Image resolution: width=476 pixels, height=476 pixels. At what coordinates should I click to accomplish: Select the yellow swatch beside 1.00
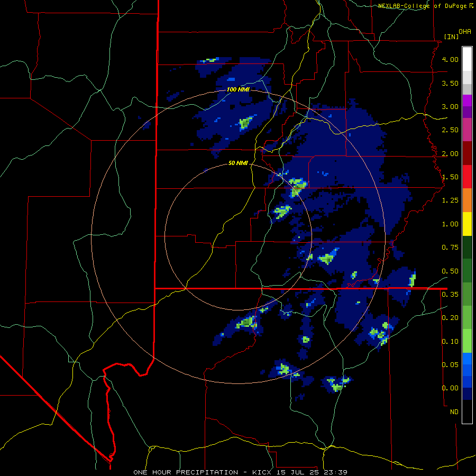click(x=467, y=224)
